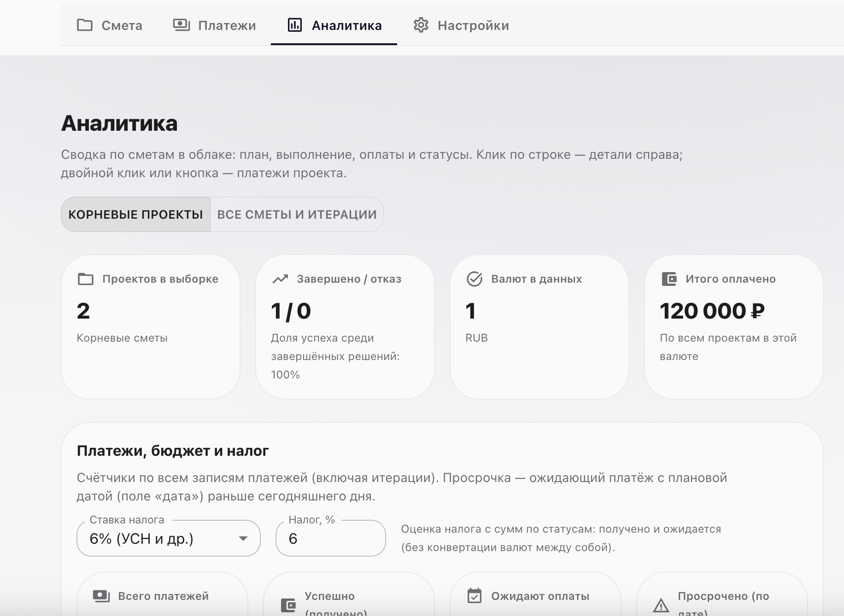Select the Корневые проекты toggle

[x=135, y=215]
